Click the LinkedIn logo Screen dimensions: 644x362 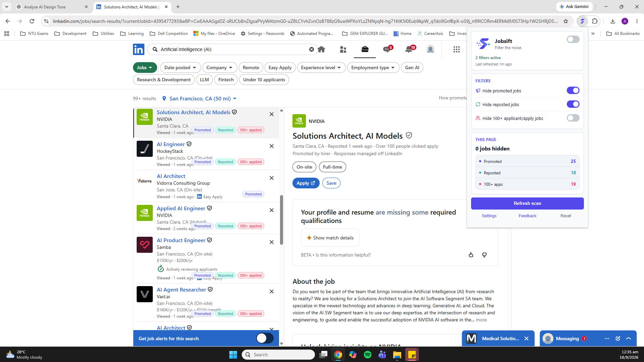[x=139, y=49]
